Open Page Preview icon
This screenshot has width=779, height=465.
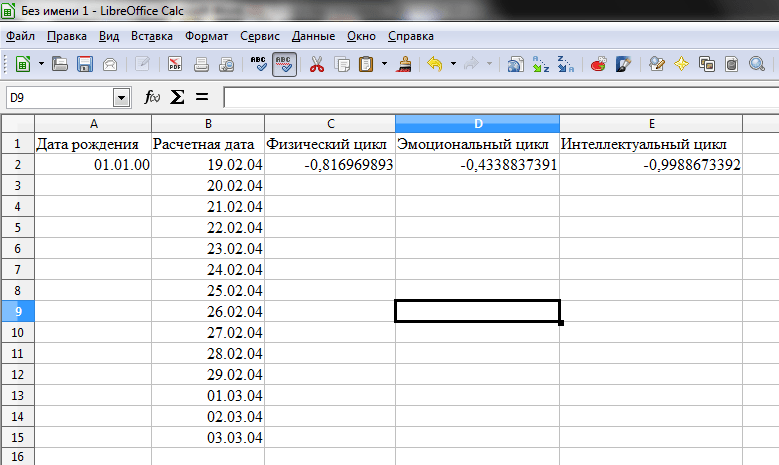tap(227, 64)
